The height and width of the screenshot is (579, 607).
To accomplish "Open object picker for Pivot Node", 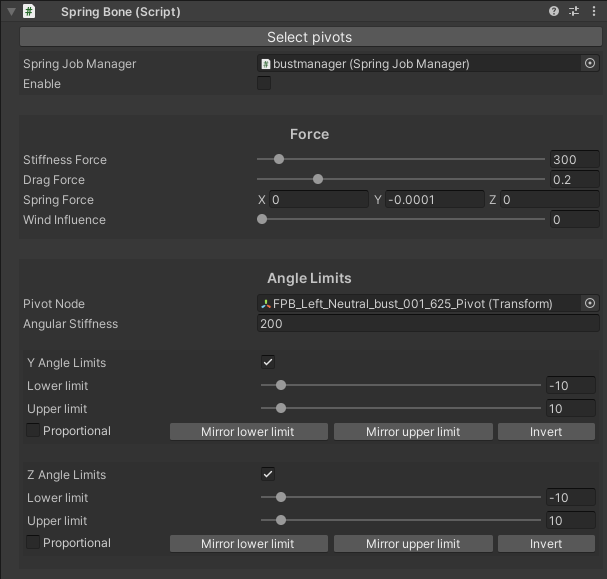I will (x=590, y=303).
